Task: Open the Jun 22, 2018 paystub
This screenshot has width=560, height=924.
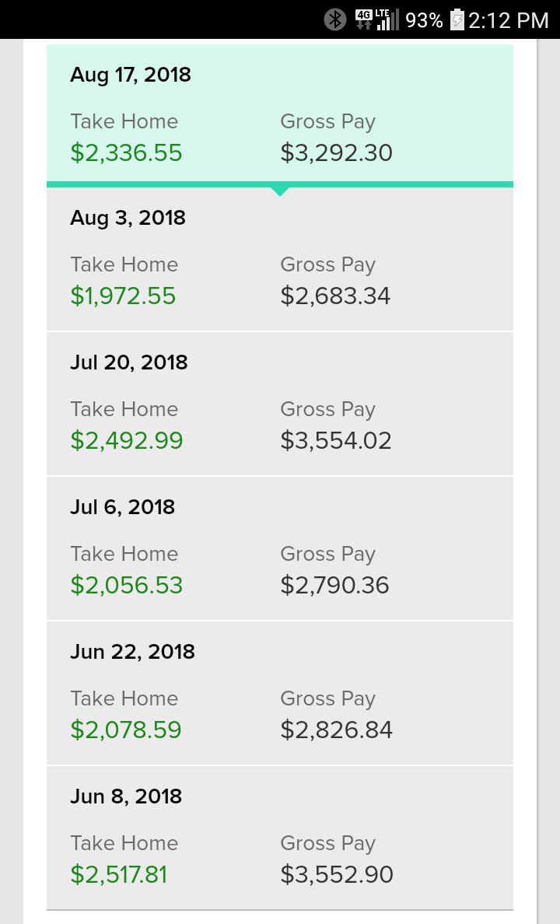Action: (x=280, y=693)
